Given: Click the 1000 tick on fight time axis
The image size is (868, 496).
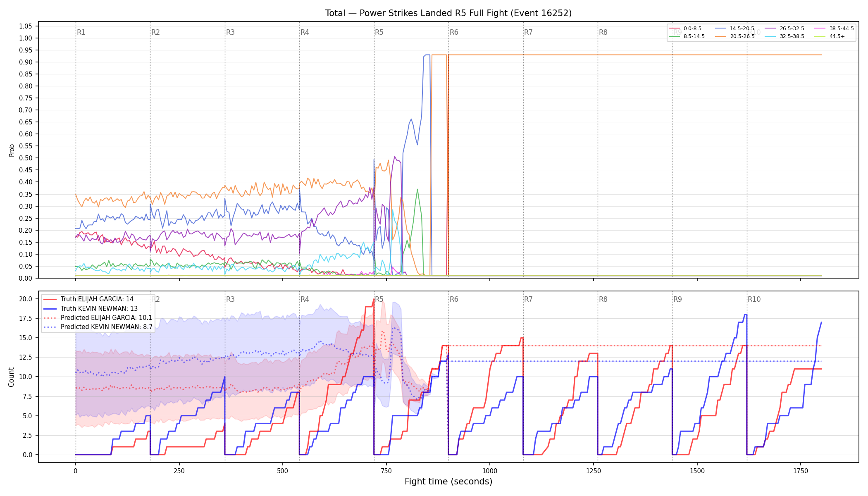Looking at the screenshot, I should coord(490,471).
